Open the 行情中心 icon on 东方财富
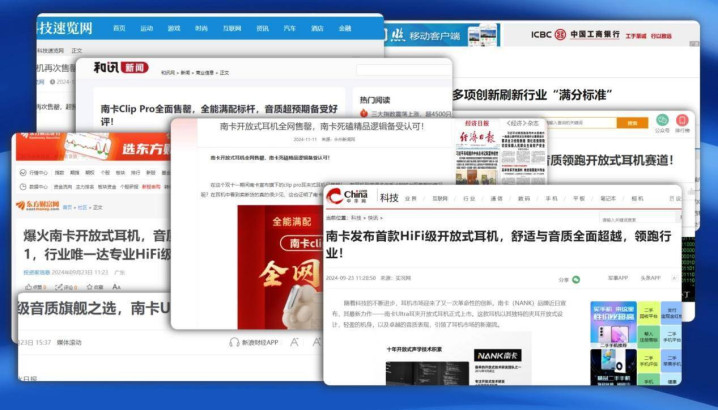The image size is (718, 410). [x=23, y=173]
